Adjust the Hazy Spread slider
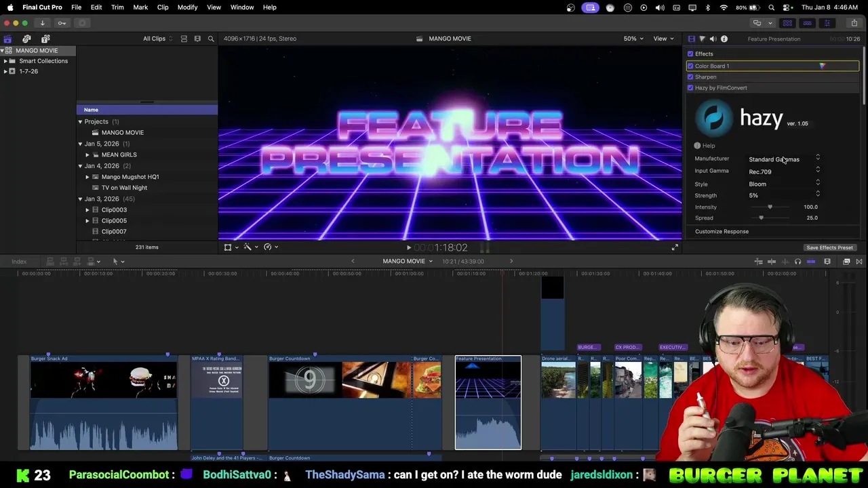Screen dimensions: 868x488 click(761, 218)
